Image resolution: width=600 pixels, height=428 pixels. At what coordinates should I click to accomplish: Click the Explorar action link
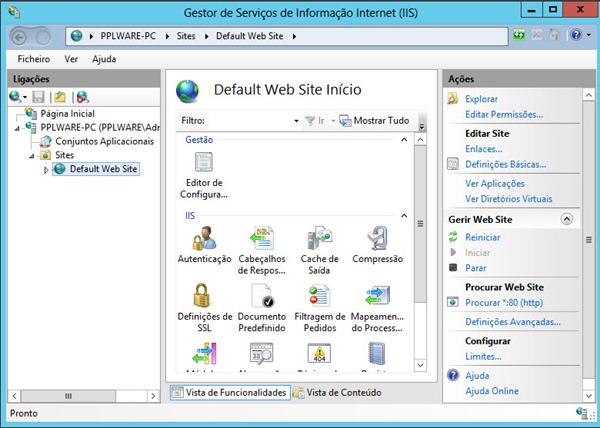481,99
